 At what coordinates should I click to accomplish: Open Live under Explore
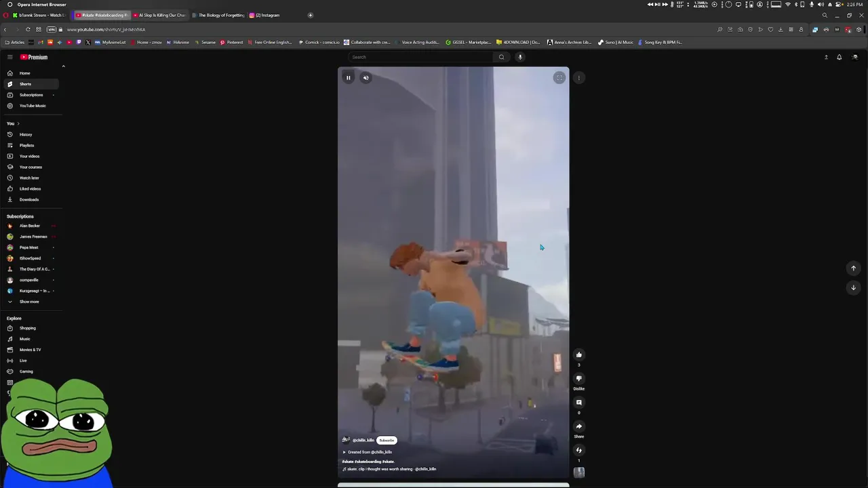coord(30,361)
